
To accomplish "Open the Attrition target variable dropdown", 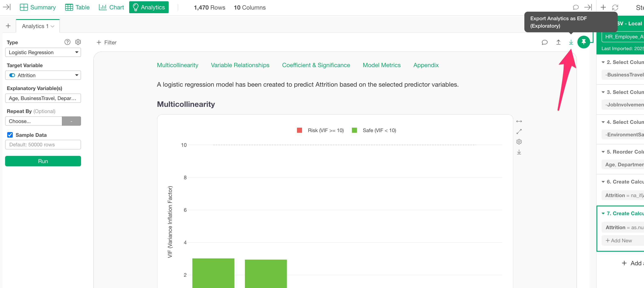I will (x=43, y=75).
